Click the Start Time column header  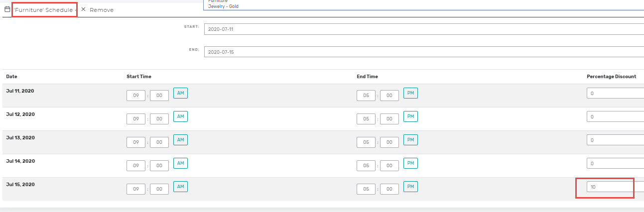pyautogui.click(x=139, y=77)
